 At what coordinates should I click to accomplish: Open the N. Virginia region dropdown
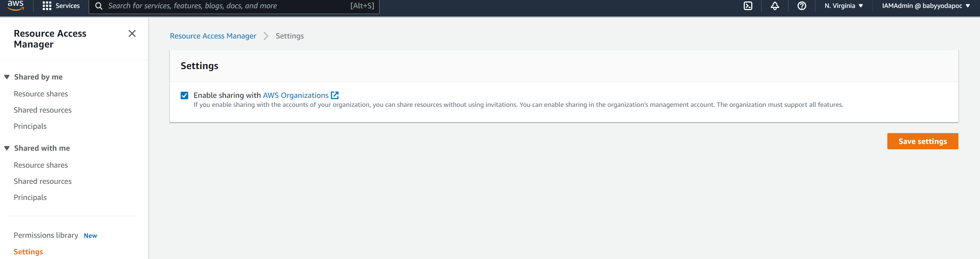844,6
